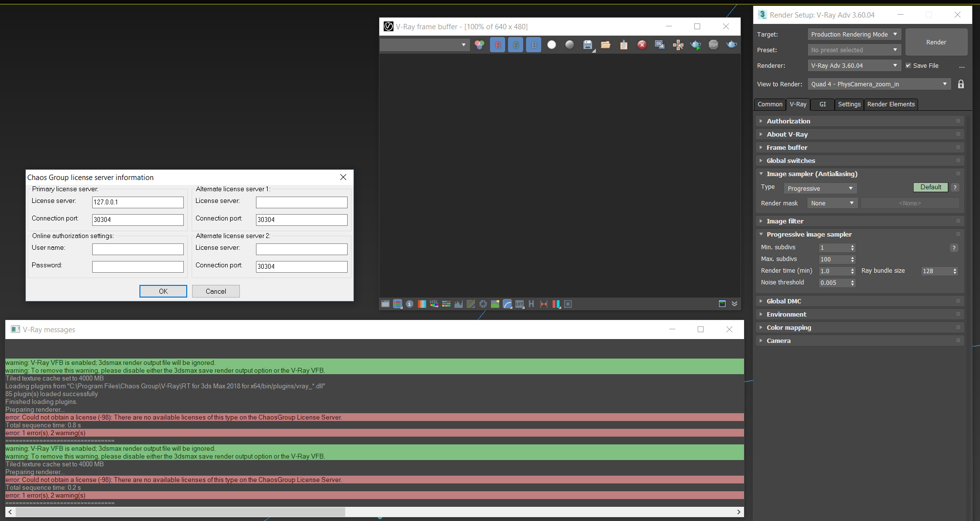Click the colour wheel icon in bottom toolbar
This screenshot has width=980, height=521.
click(483, 304)
